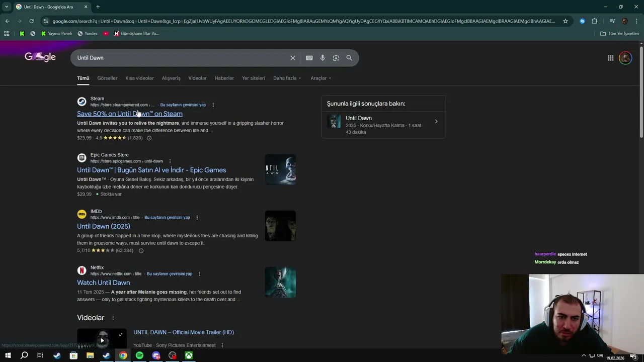Open more options for Epic Games result
The image size is (644, 362).
pyautogui.click(x=170, y=161)
